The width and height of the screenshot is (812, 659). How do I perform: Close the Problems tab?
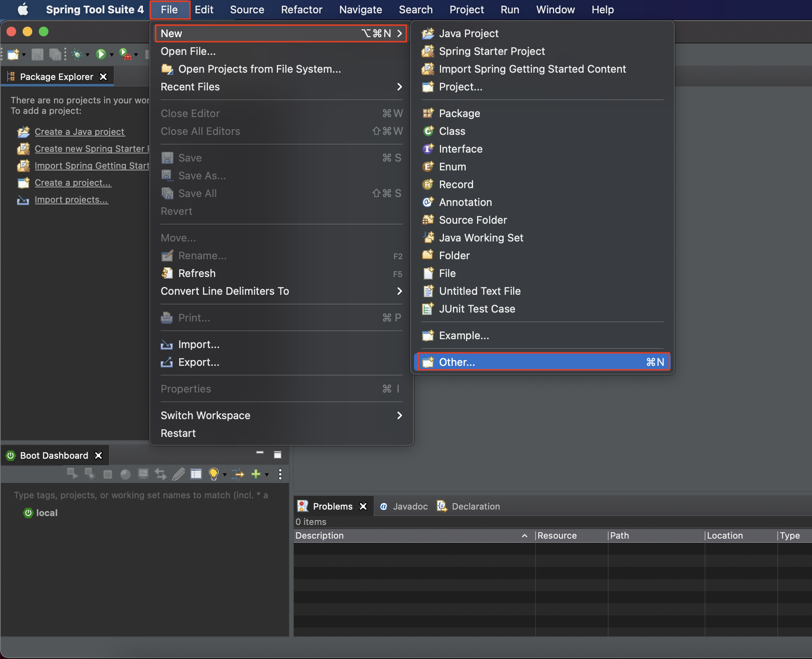363,506
